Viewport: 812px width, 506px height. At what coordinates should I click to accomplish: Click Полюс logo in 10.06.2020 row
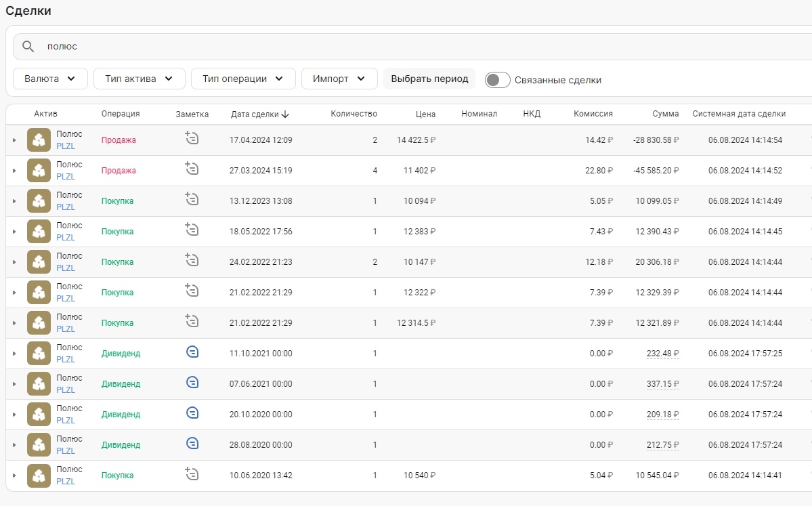(x=39, y=476)
